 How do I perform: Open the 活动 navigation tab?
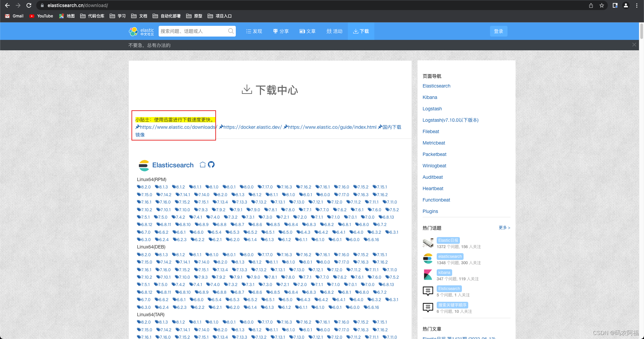pos(334,31)
